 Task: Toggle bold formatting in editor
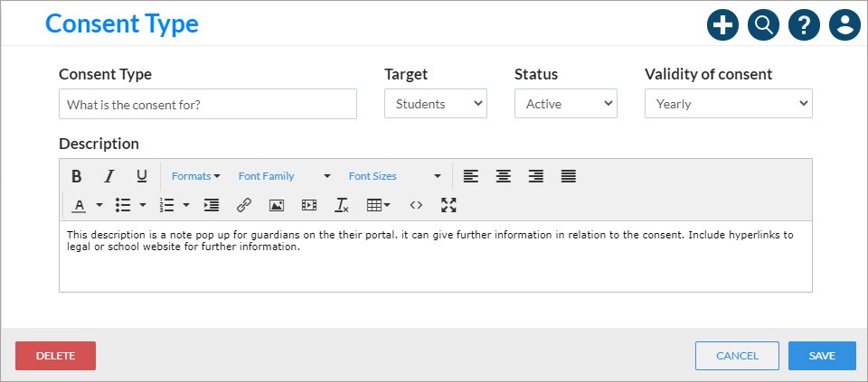pyautogui.click(x=76, y=176)
